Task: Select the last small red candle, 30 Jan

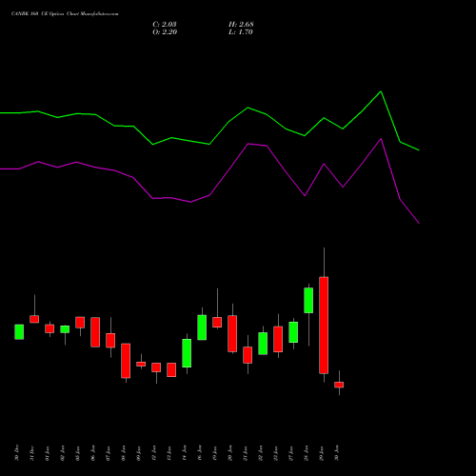Action: [339, 385]
